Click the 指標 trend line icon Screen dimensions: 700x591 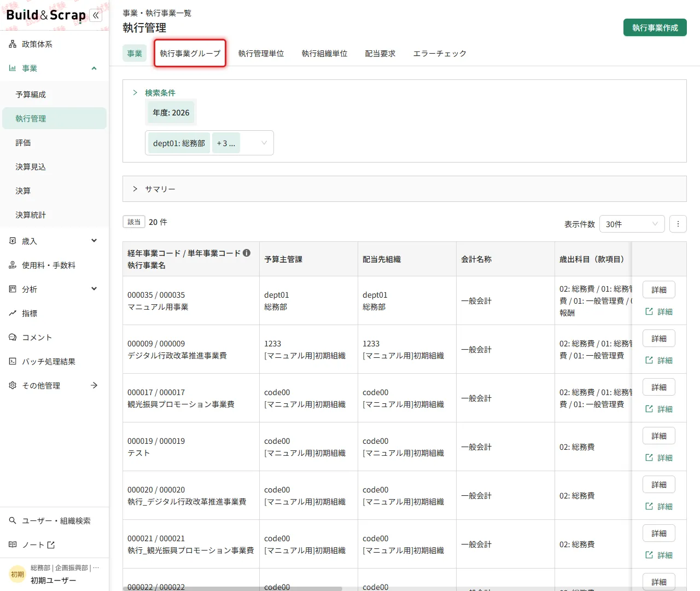13,313
